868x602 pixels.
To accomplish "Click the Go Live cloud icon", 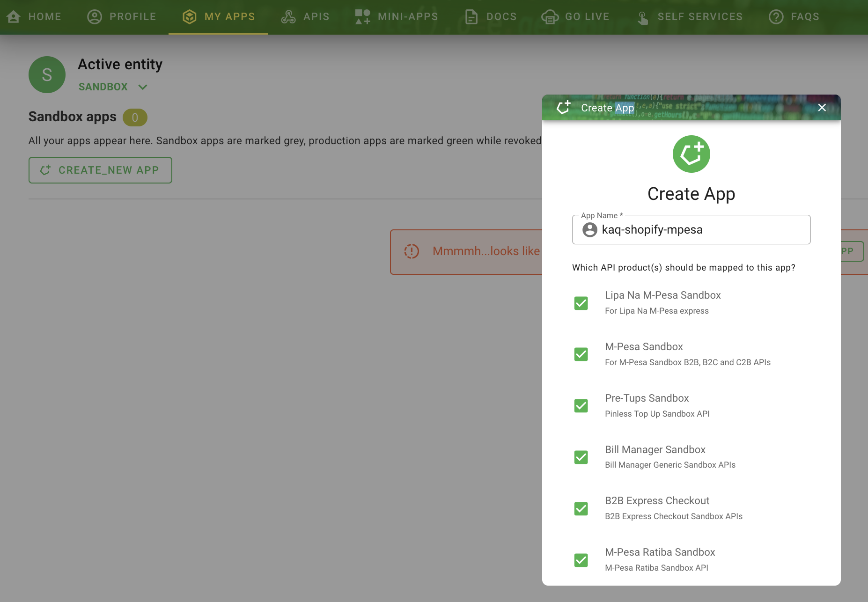I will coord(550,17).
